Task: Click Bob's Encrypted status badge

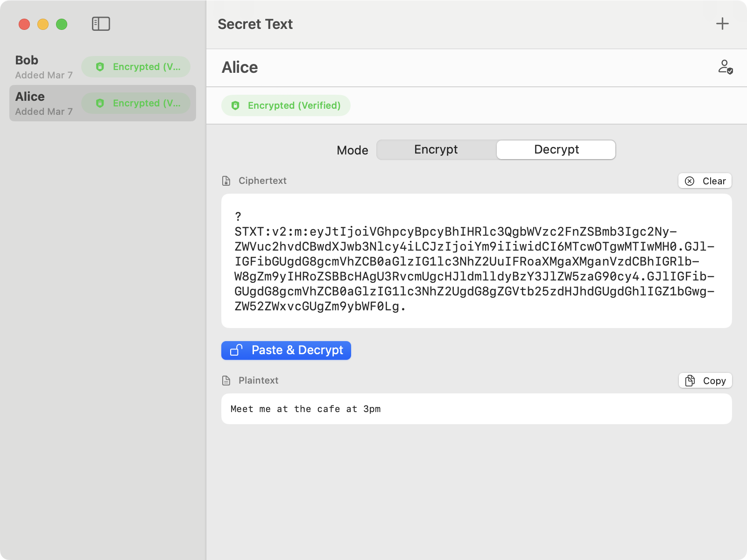Action: click(136, 67)
